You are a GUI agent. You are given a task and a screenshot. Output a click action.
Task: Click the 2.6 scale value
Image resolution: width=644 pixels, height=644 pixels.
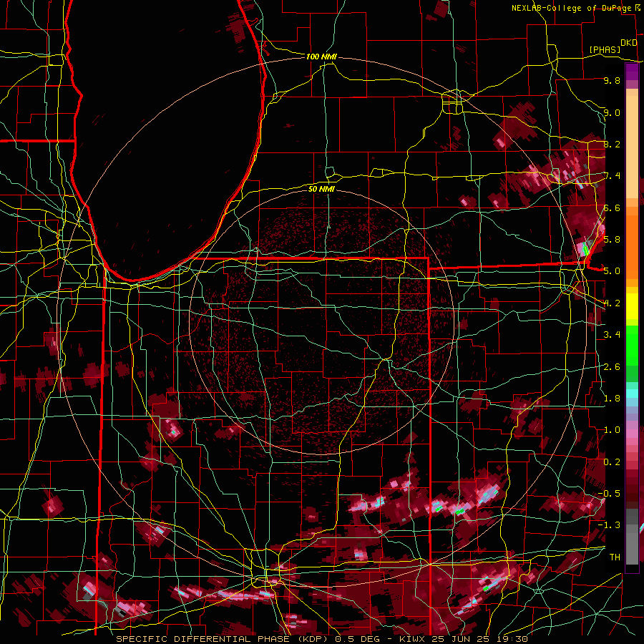612,366
